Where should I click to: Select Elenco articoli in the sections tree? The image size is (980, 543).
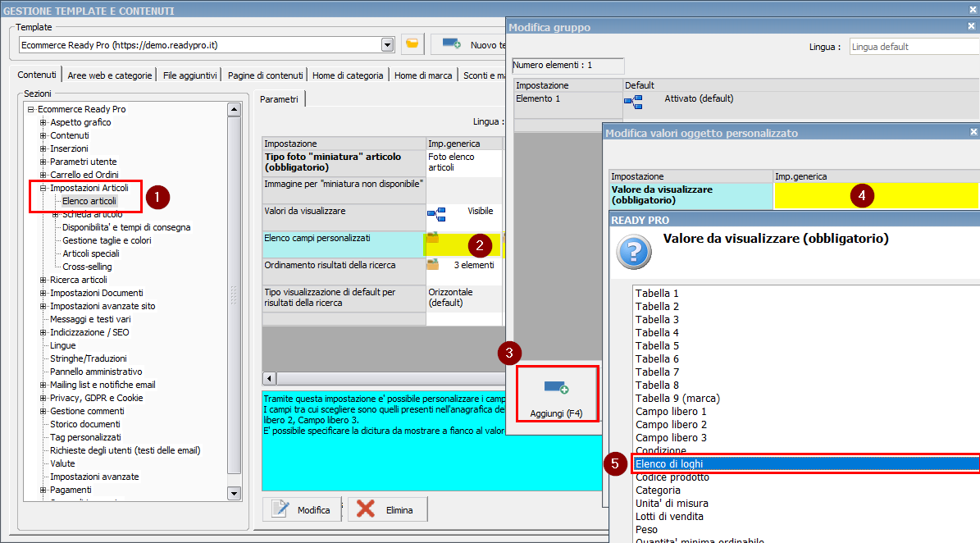(89, 201)
